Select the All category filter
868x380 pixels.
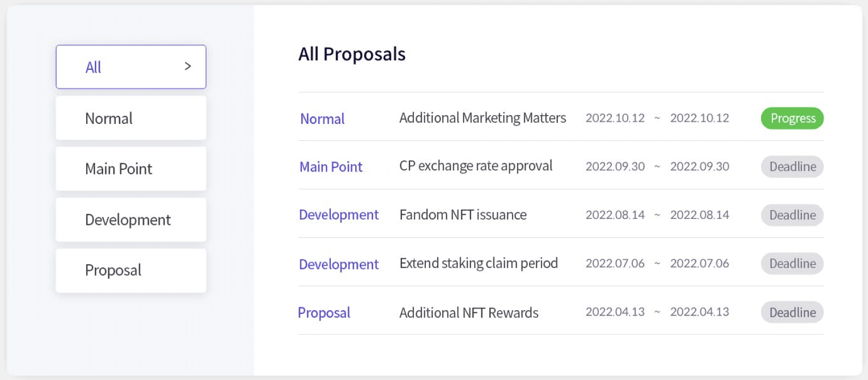(x=130, y=67)
